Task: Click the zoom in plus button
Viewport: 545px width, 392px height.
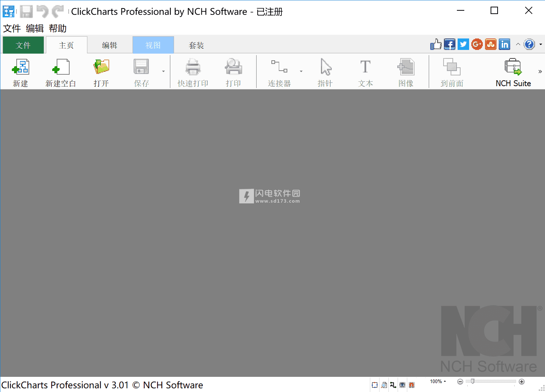Action: point(522,382)
